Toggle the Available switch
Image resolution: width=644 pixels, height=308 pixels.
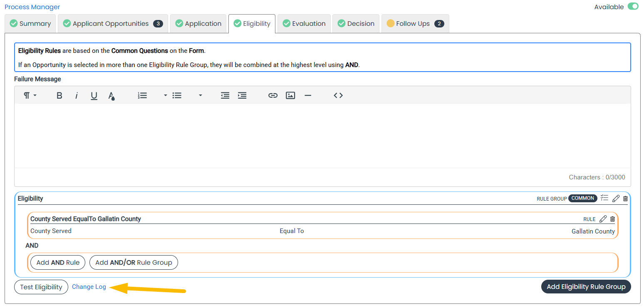tap(633, 6)
